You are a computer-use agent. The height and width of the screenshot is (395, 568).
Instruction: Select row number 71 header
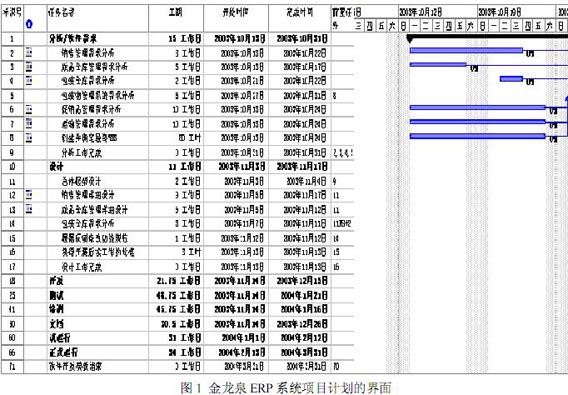pos(12,366)
